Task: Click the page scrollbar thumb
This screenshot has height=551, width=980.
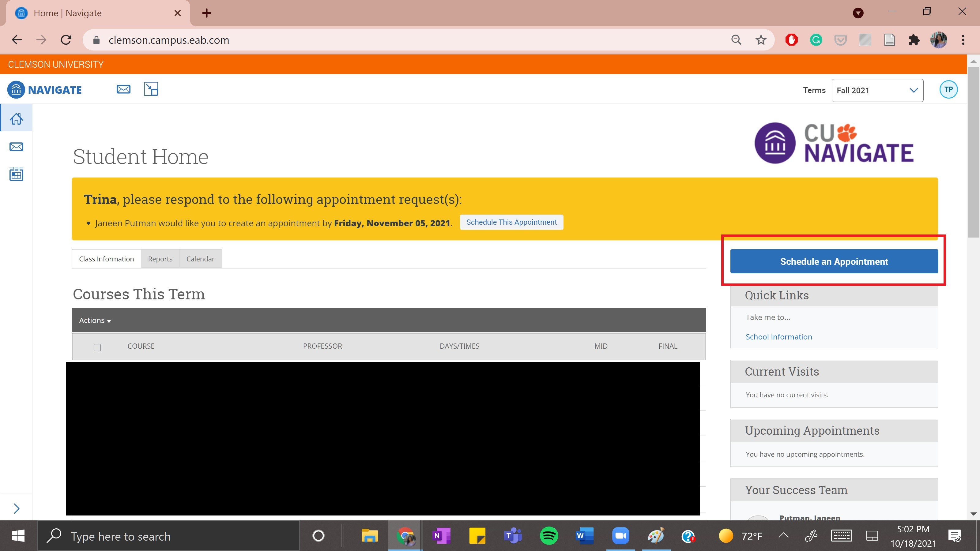Action: (x=973, y=152)
